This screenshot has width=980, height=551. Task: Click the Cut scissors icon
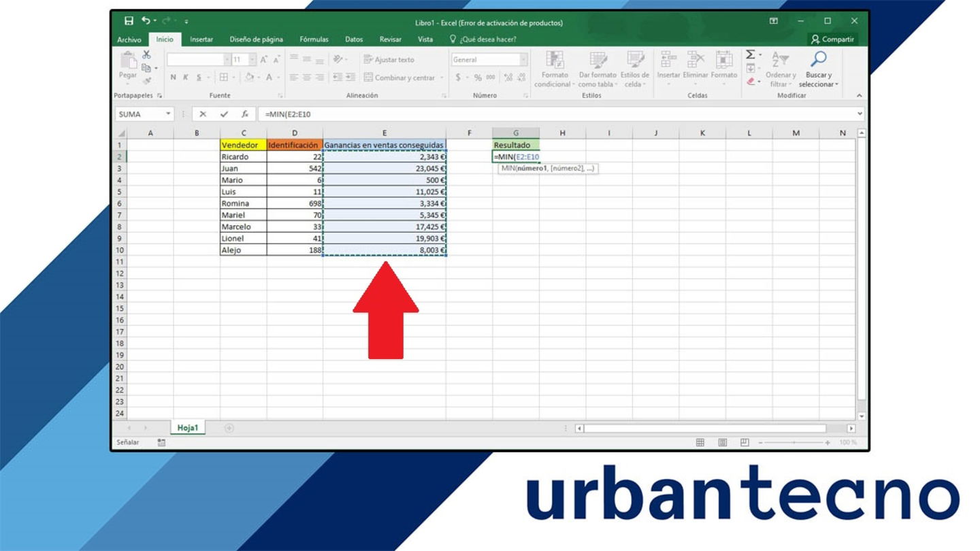pyautogui.click(x=146, y=55)
